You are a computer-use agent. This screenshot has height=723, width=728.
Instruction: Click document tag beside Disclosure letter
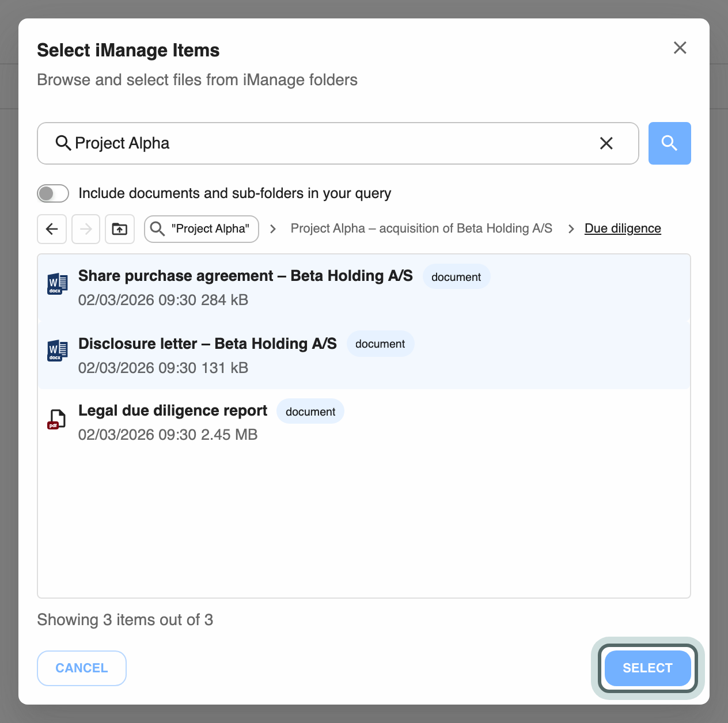click(x=380, y=344)
